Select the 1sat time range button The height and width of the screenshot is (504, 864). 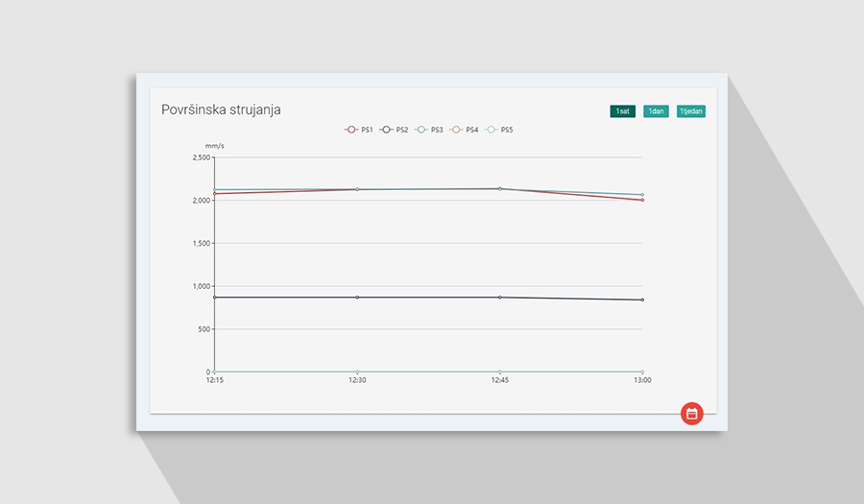click(623, 111)
